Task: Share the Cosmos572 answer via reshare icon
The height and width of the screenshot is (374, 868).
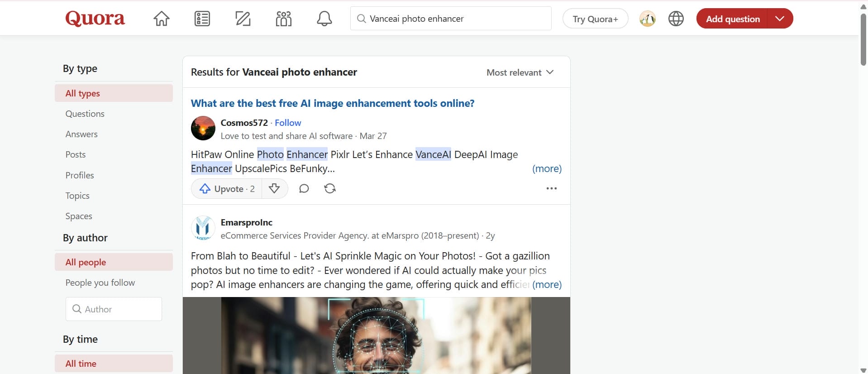Action: tap(330, 188)
